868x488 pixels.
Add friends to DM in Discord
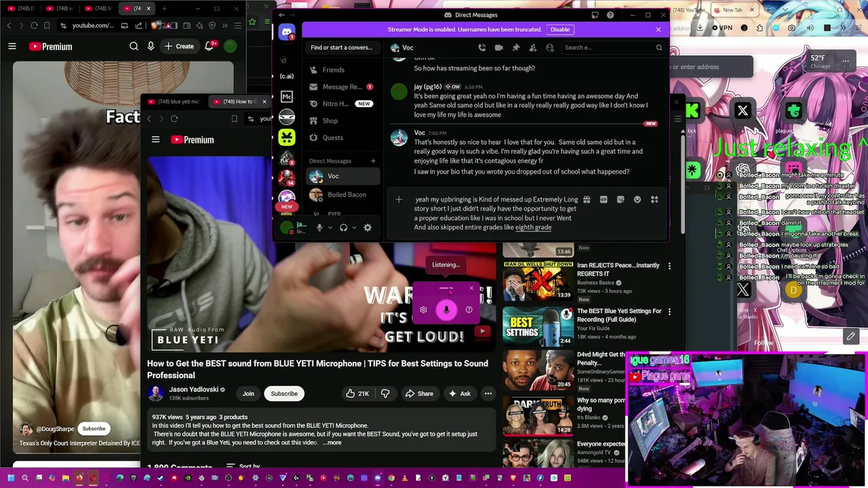click(x=532, y=47)
